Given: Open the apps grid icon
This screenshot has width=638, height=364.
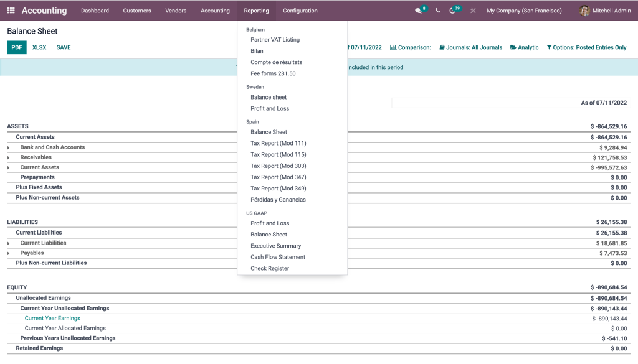Looking at the screenshot, I should [10, 10].
